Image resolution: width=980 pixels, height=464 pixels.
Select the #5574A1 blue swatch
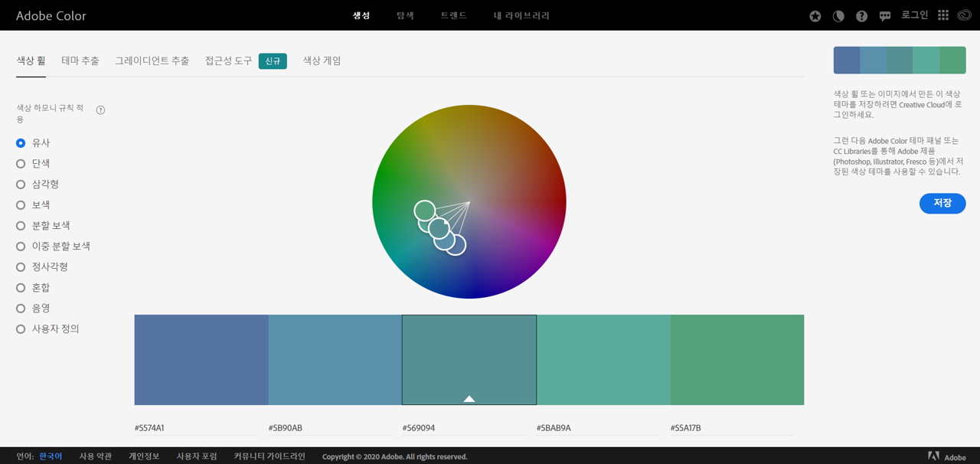click(x=201, y=360)
